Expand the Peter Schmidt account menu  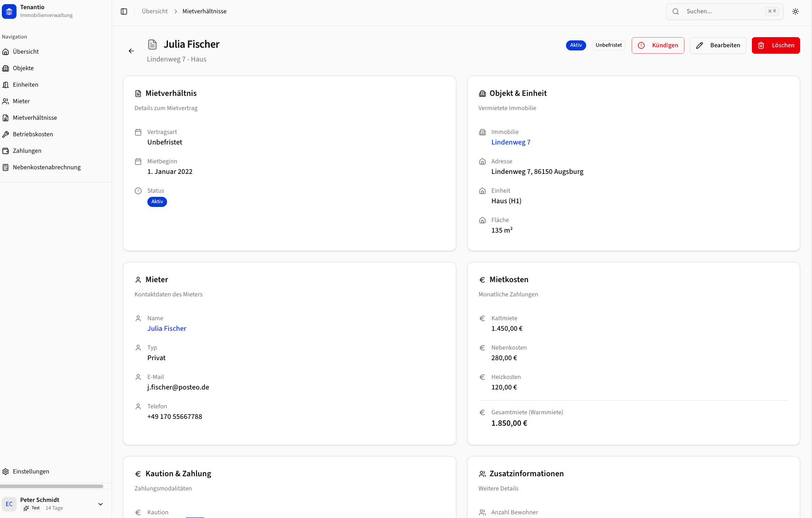101,504
